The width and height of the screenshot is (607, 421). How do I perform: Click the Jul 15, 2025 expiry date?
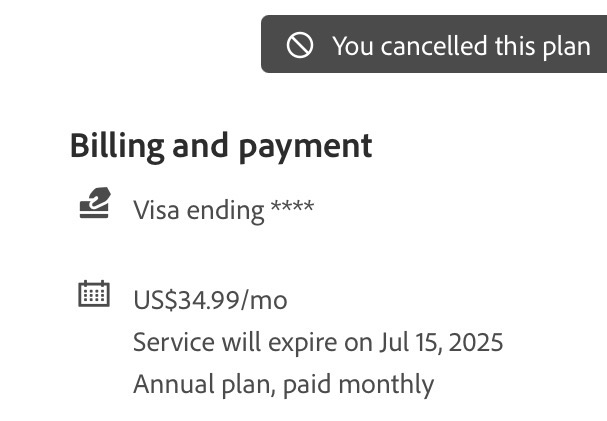441,343
